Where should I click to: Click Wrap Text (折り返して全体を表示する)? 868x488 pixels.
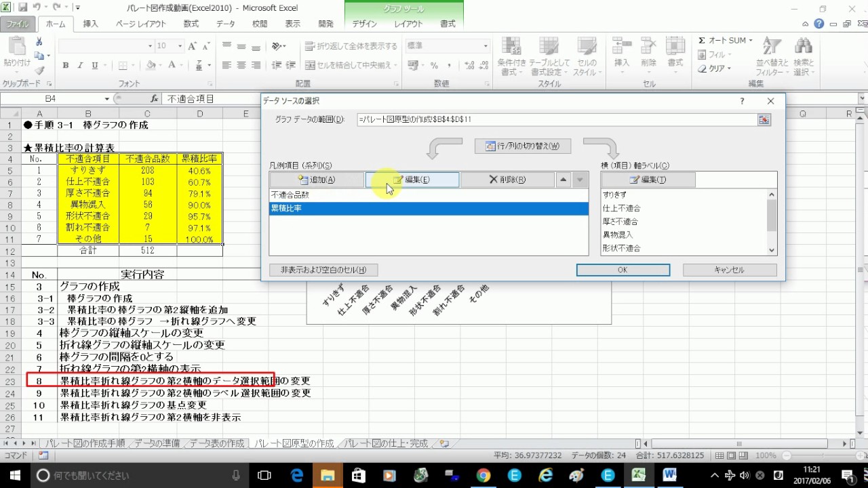point(351,46)
